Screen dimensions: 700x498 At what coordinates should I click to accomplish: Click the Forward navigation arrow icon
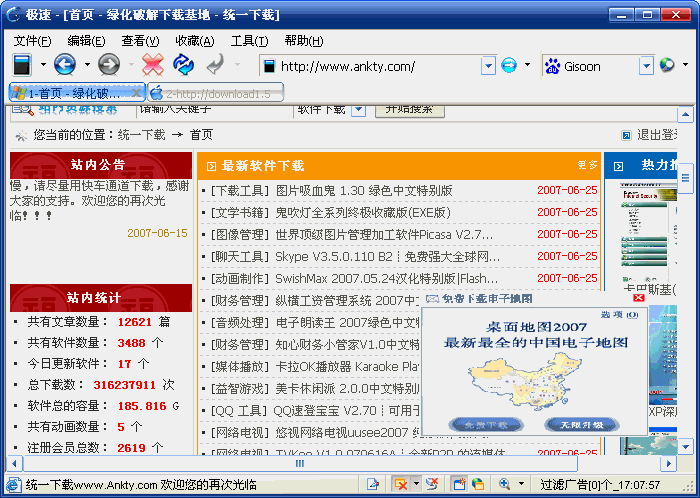tap(109, 66)
